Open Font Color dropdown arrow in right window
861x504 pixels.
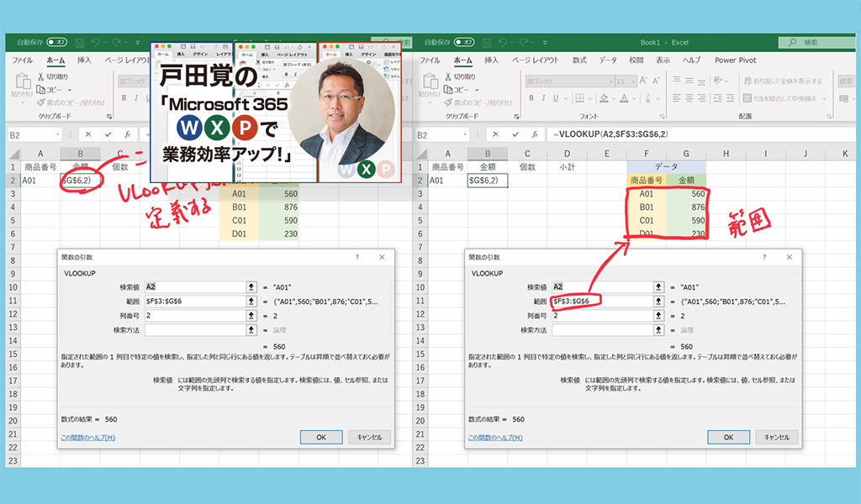tap(634, 99)
